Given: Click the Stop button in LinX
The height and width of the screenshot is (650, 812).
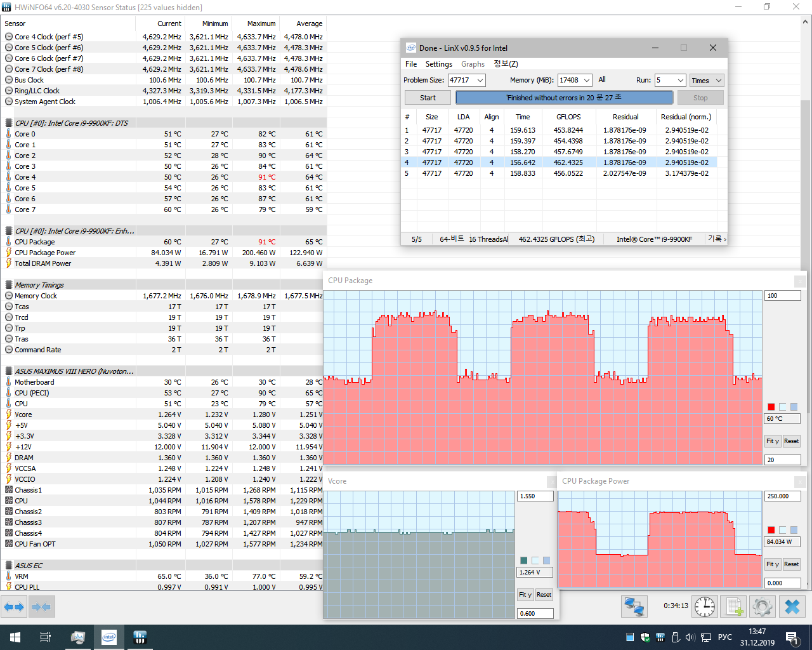Looking at the screenshot, I should click(x=700, y=98).
